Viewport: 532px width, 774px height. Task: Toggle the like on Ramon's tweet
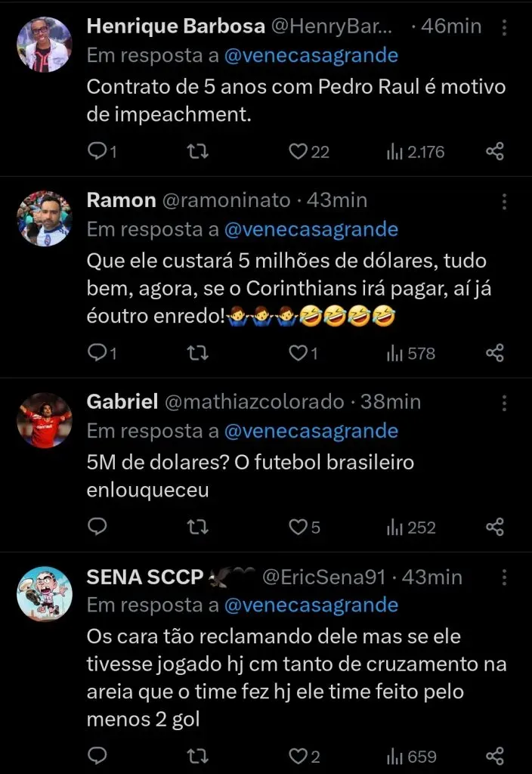[298, 352]
